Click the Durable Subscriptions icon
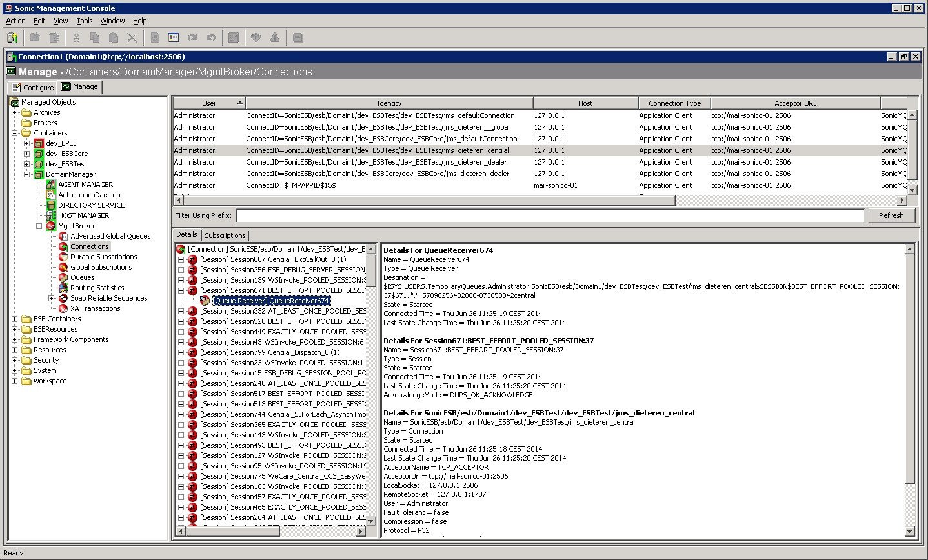The image size is (928, 560). point(63,257)
